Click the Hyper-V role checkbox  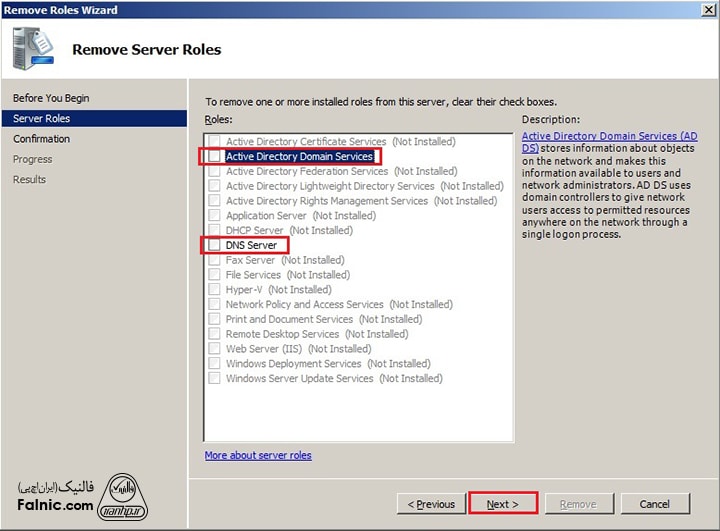tap(214, 289)
